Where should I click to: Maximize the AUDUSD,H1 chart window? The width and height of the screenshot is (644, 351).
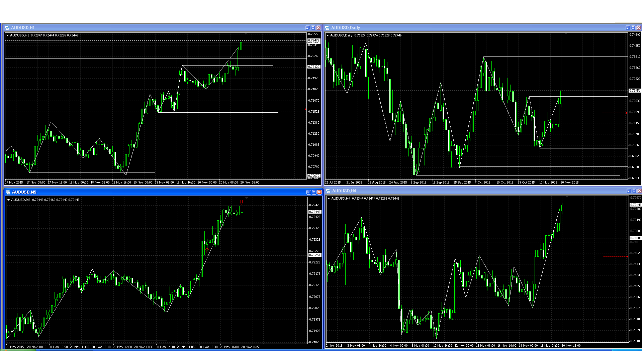click(x=313, y=28)
